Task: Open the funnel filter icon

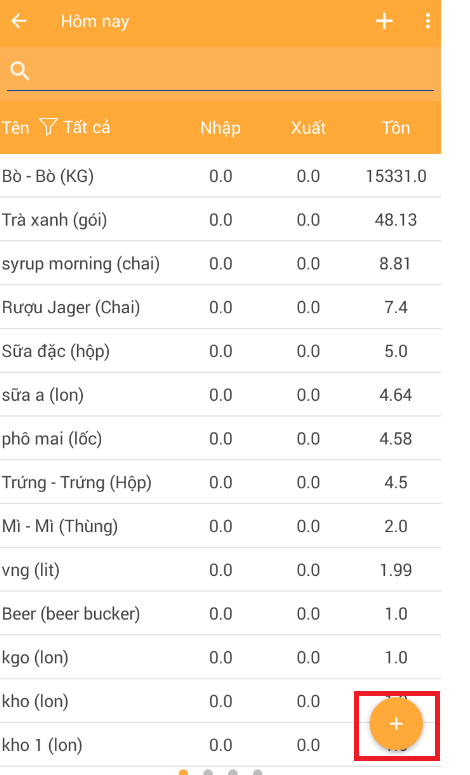Action: click(48, 127)
